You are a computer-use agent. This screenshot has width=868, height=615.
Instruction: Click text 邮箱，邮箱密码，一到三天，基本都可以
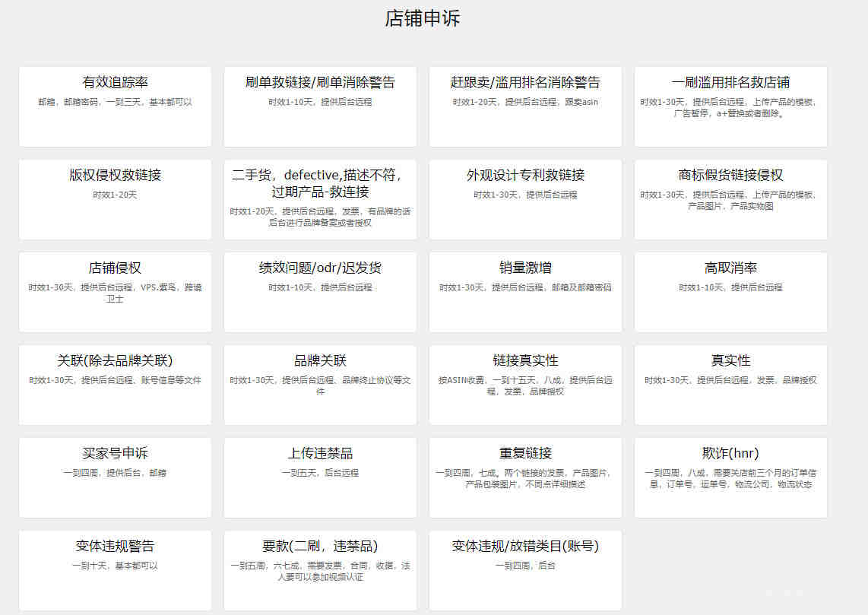pyautogui.click(x=115, y=102)
